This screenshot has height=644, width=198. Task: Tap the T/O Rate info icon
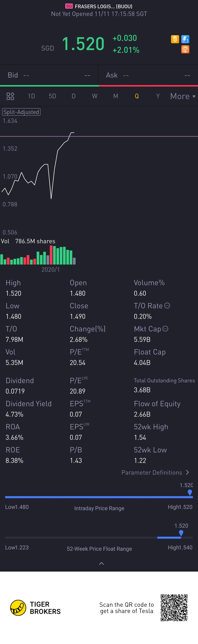168,305
